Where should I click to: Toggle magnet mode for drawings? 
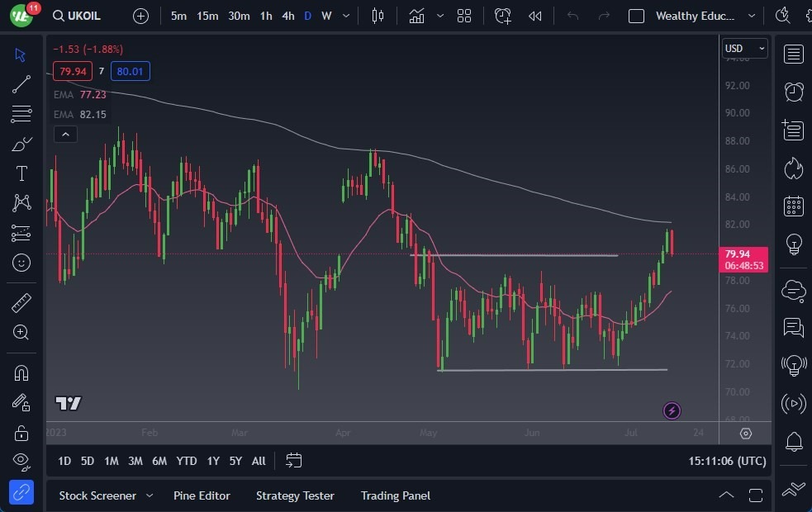tap(21, 372)
